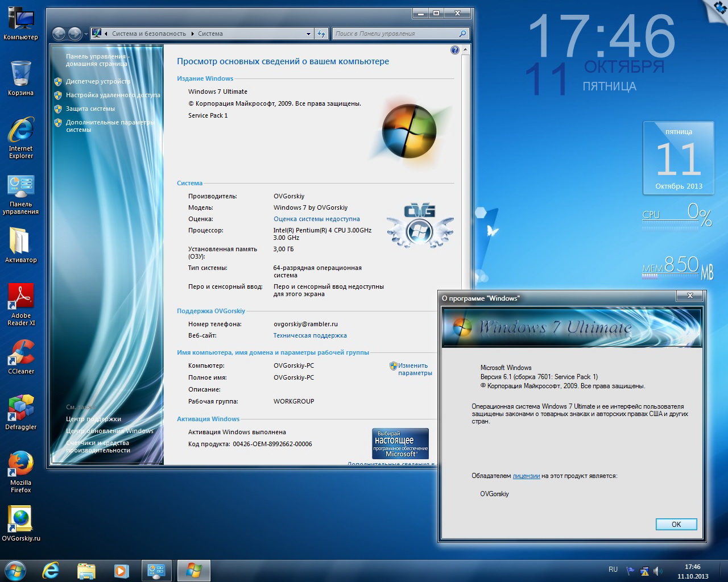
Task: Launch CCleaner from desktop
Action: point(20,357)
